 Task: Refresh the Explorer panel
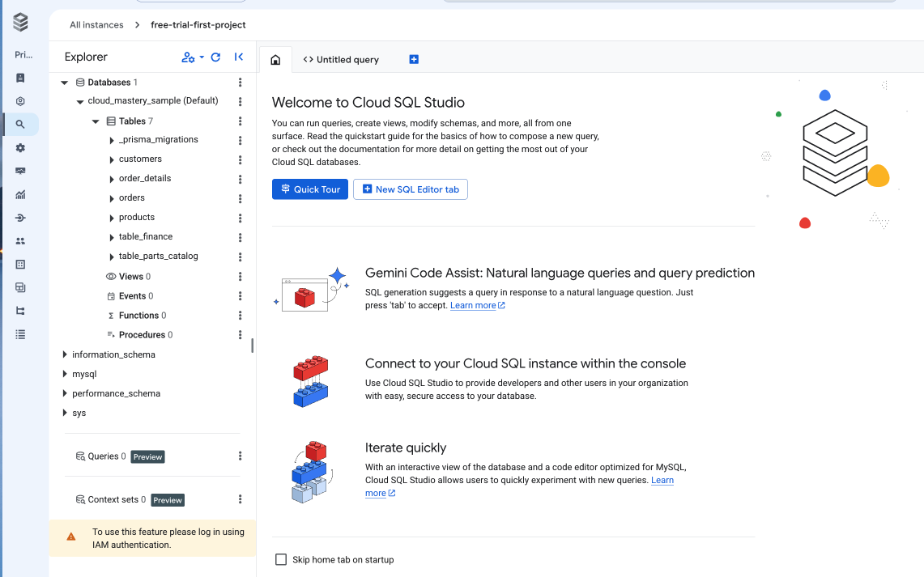[x=215, y=57]
